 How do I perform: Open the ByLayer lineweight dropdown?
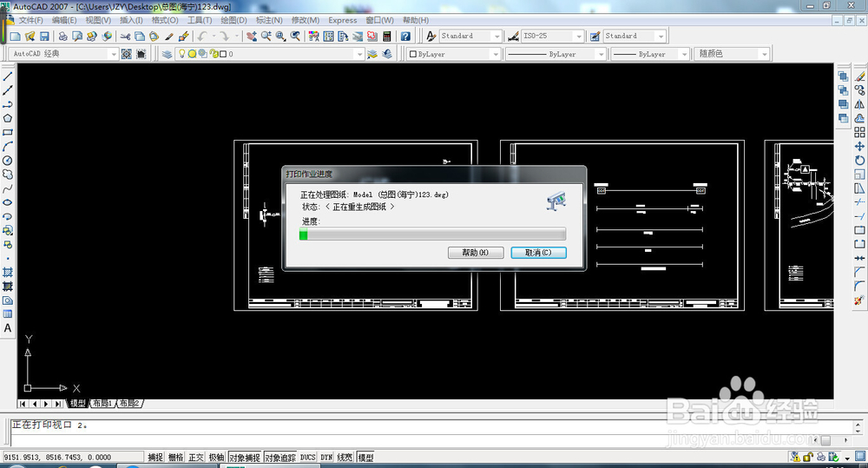tap(684, 55)
